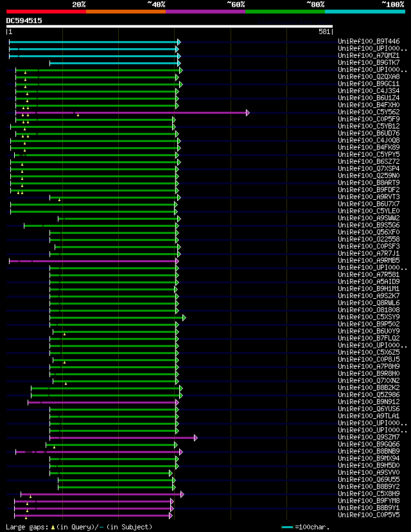This screenshot has height=532, width=411.
Task: Open hit UniRef100_B9GTK7
Action: pos(369,62)
